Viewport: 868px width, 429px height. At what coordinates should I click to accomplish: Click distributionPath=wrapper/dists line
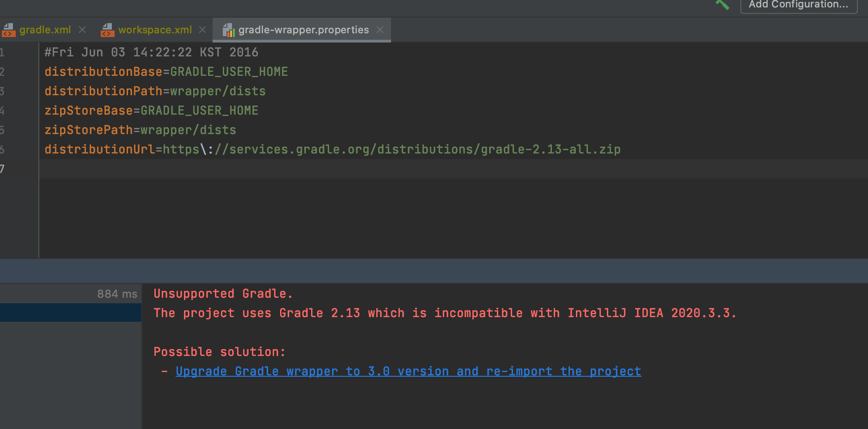[x=155, y=91]
